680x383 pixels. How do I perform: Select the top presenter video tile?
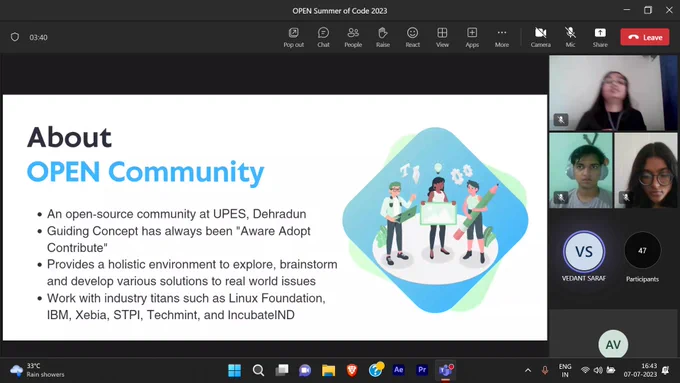click(x=613, y=93)
